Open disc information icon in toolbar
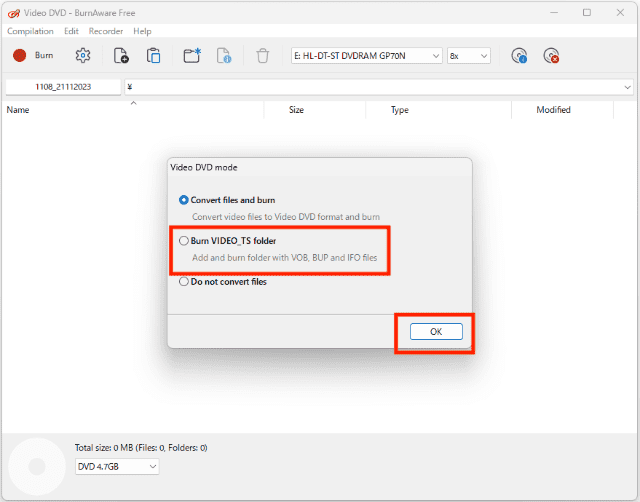This screenshot has height=502, width=640. coord(519,56)
